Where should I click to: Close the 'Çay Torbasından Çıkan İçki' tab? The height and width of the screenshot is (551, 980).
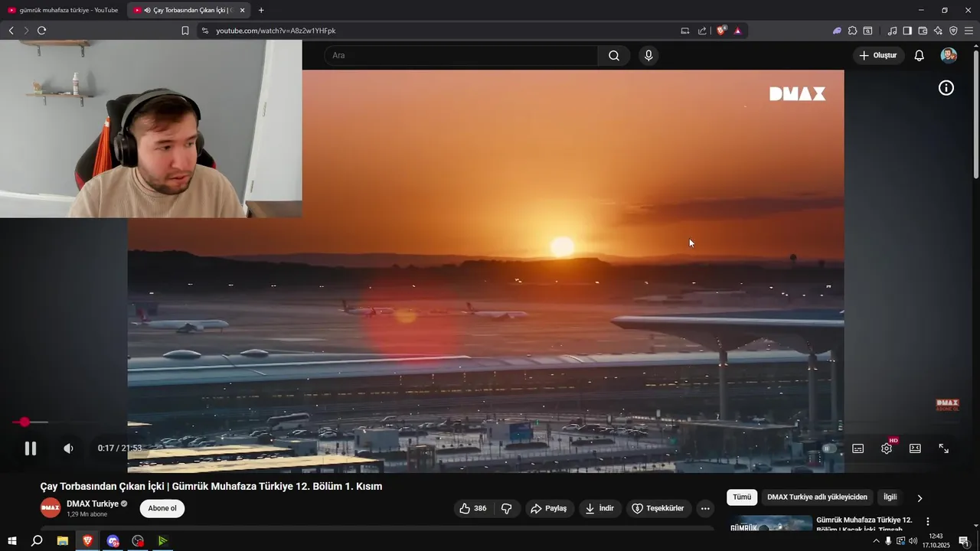tap(243, 10)
